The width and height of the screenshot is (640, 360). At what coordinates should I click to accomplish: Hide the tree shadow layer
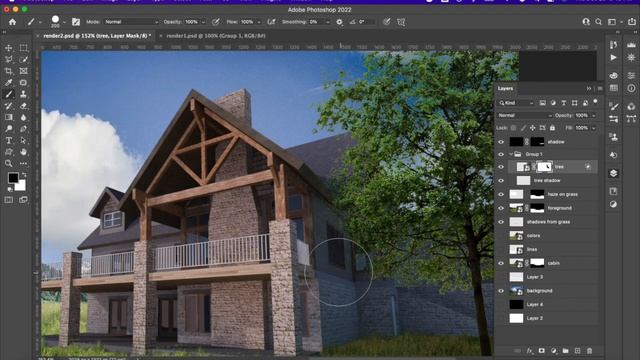tap(501, 181)
